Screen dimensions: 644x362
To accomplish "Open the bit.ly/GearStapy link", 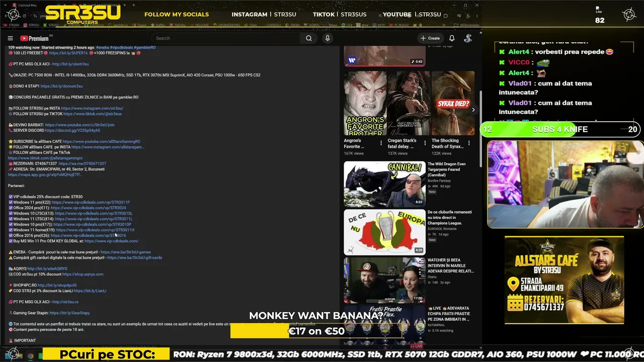I will click(69, 313).
